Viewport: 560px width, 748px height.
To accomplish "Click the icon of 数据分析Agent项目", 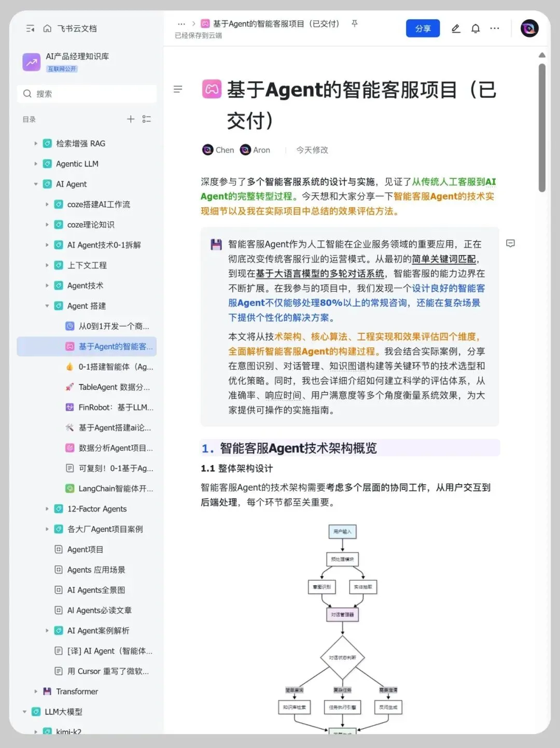I will pos(69,448).
